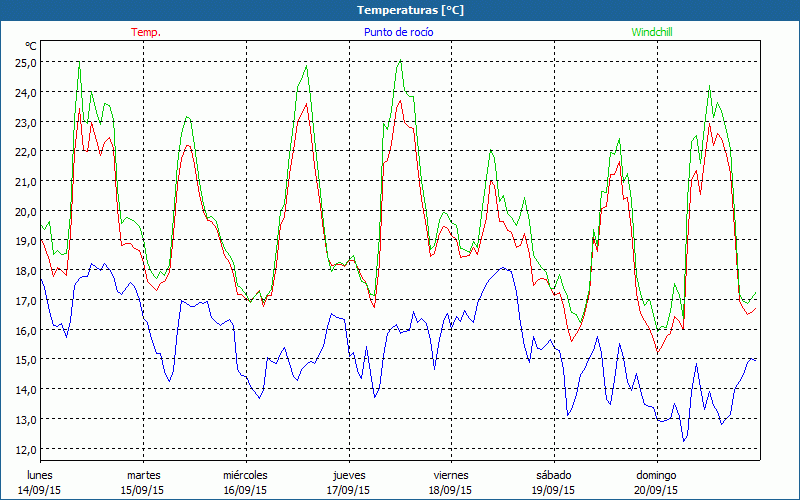Click the 17/09/15 date label
Screen dimensions: 800x500
tap(348, 490)
